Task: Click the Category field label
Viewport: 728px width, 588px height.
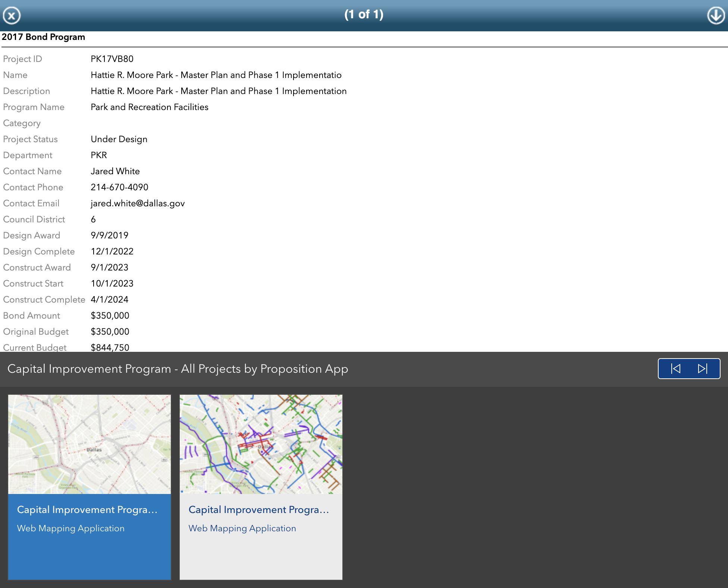Action: (22, 123)
